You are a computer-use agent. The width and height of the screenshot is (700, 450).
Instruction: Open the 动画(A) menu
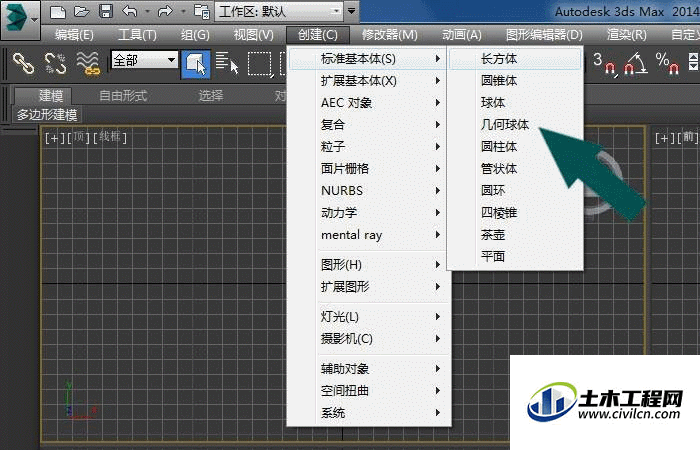(462, 35)
